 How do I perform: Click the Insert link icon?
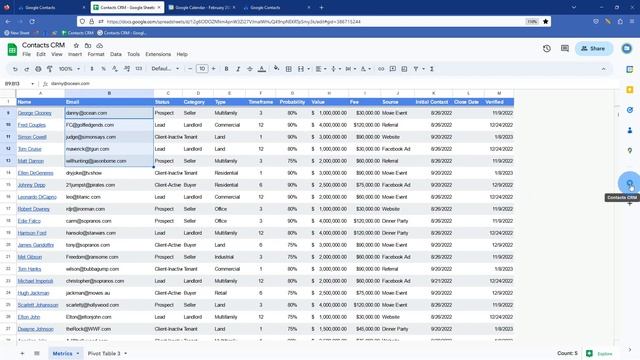[x=381, y=69]
